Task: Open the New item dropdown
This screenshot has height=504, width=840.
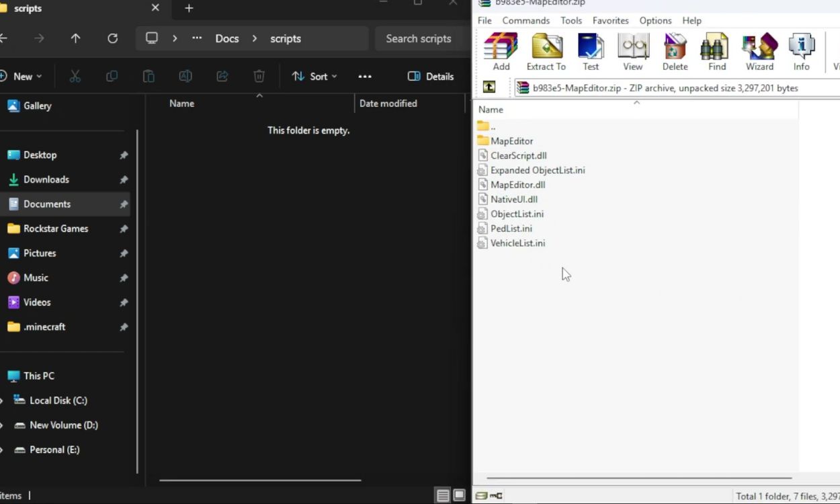Action: click(x=24, y=76)
